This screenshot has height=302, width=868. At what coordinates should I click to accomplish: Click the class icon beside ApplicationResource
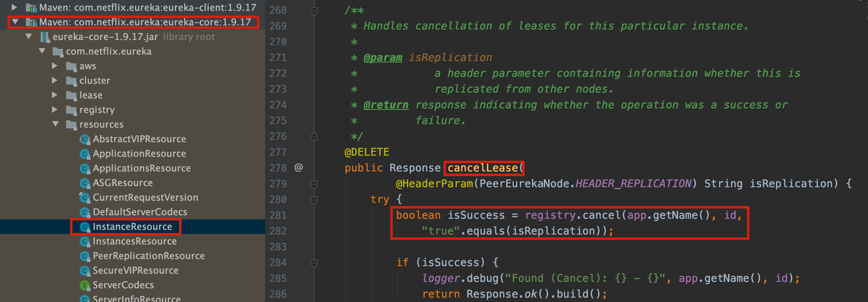pyautogui.click(x=85, y=153)
